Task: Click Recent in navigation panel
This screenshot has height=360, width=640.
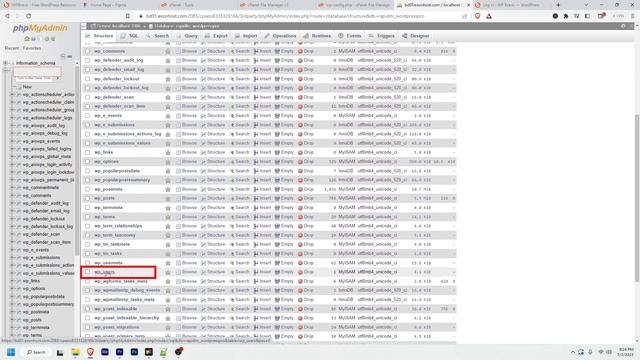Action: [12, 48]
